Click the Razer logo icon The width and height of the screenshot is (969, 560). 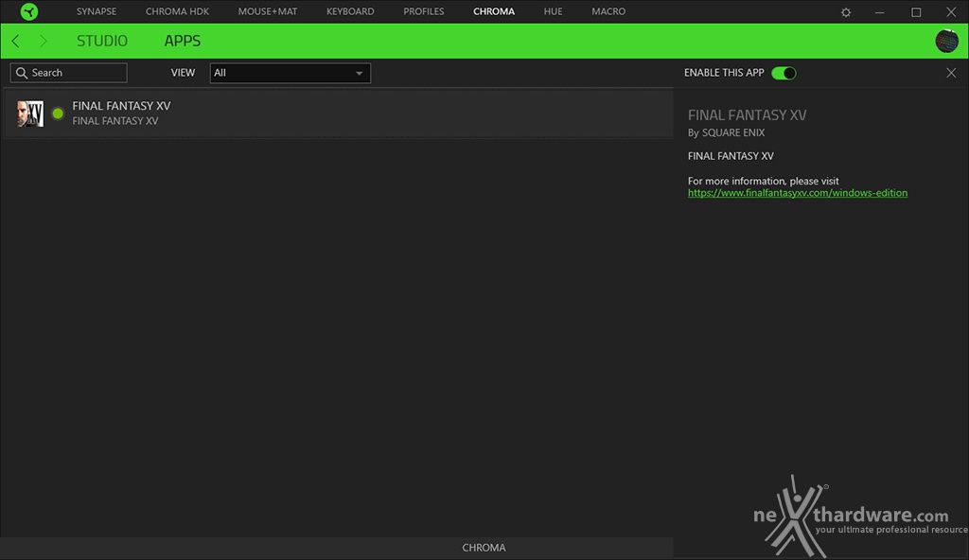(x=29, y=11)
